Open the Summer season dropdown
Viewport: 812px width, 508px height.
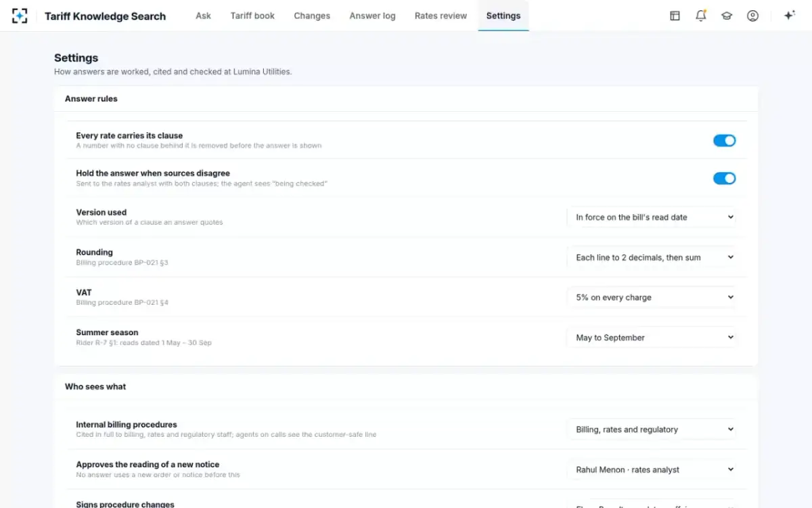click(652, 337)
